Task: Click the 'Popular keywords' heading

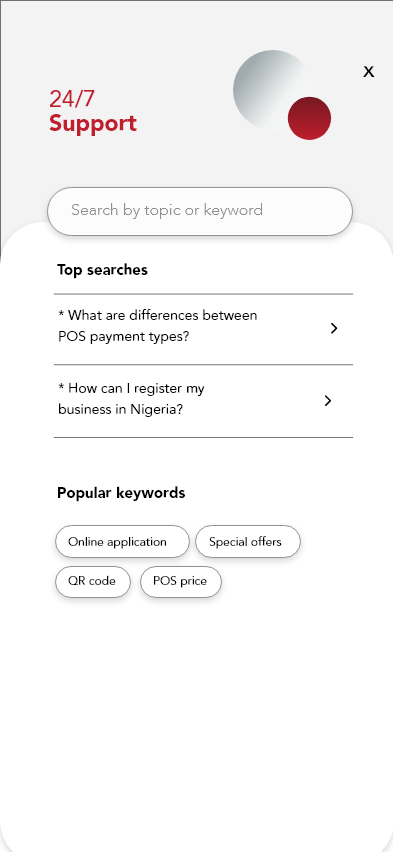Action: pyautogui.click(x=121, y=493)
